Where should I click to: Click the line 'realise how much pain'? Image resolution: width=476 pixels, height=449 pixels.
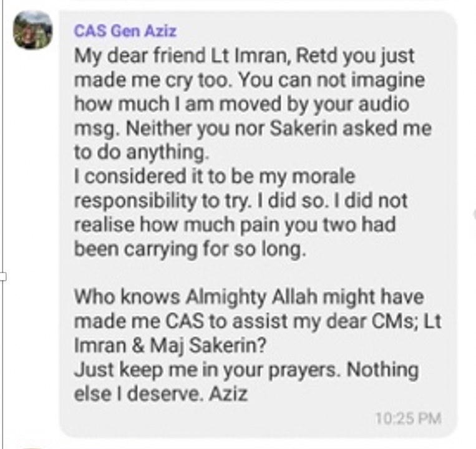[235, 224]
